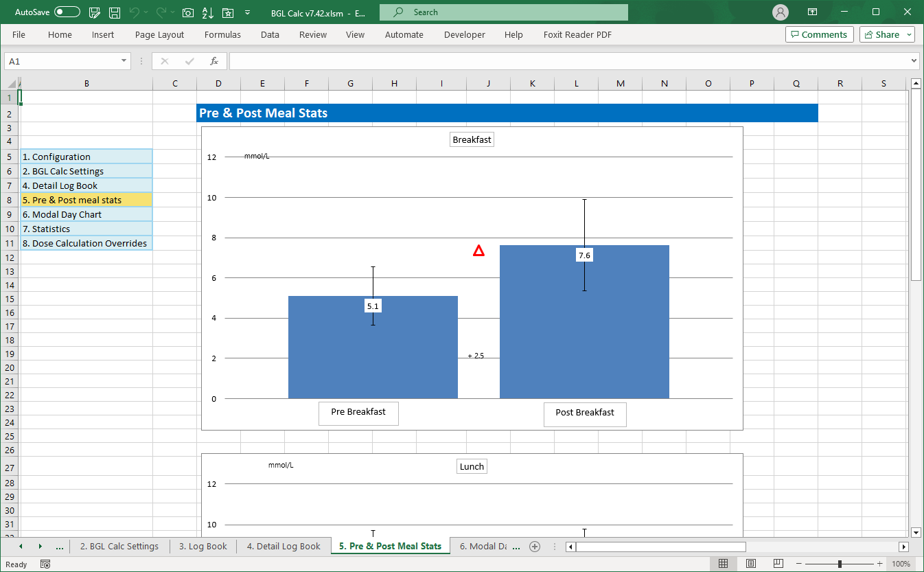Open the '1. Configuration' navigation link
The height and width of the screenshot is (572, 924).
(86, 157)
